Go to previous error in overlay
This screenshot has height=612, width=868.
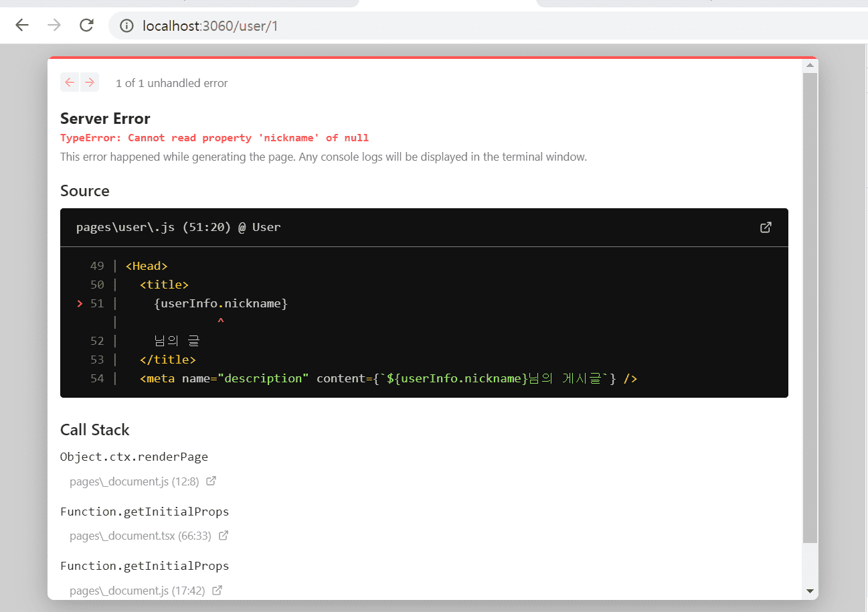[x=70, y=82]
